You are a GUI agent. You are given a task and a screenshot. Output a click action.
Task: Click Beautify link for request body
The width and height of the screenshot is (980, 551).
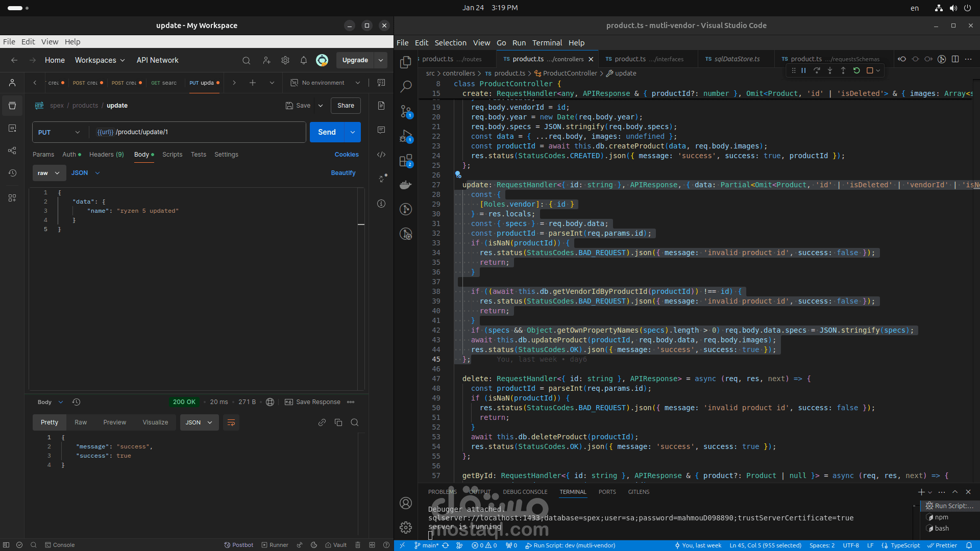[343, 173]
